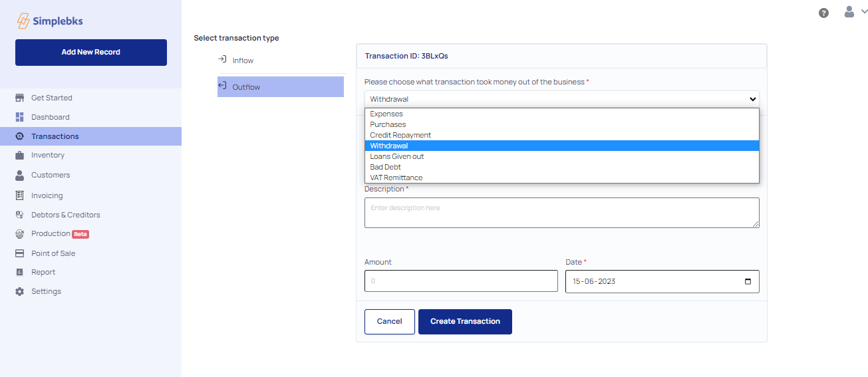Open the help question mark icon
868x377 pixels.
click(x=823, y=13)
